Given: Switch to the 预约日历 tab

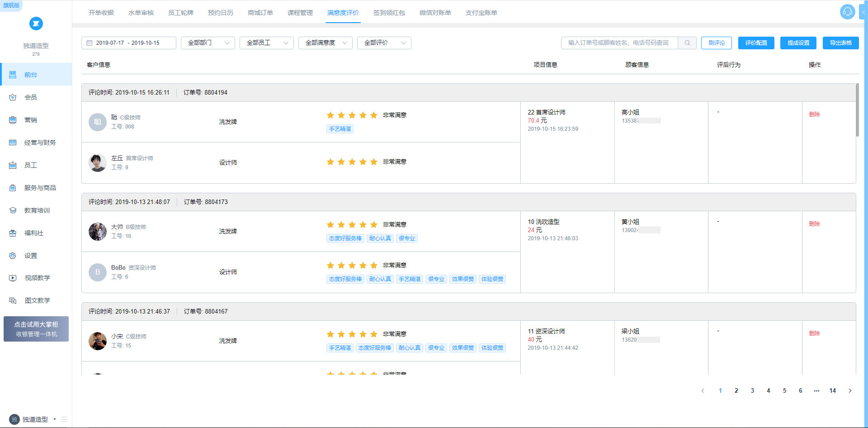Looking at the screenshot, I should point(220,13).
